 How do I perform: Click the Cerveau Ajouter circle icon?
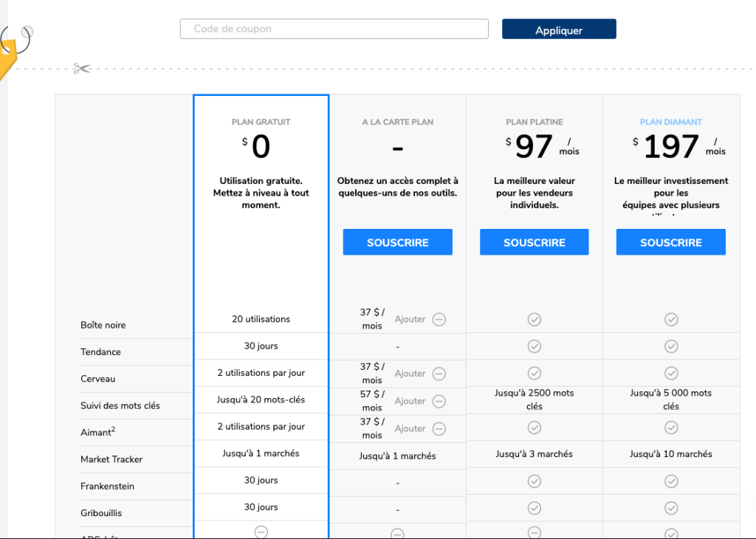click(x=439, y=374)
